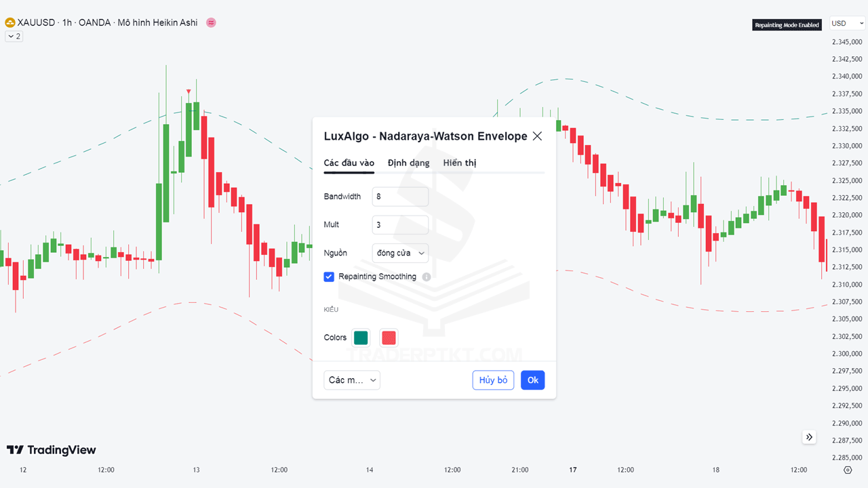Click the Hủy bỏ button
The image size is (868, 488).
coord(493,380)
